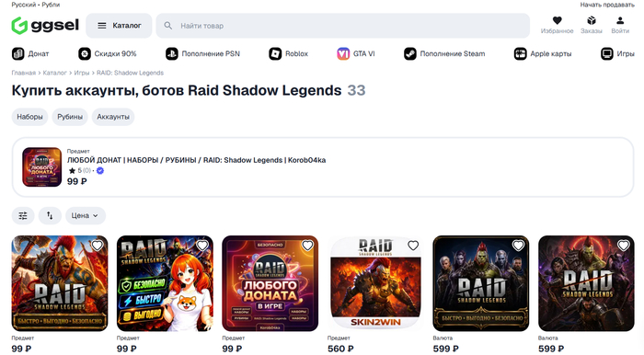
Task: Toggle favorite heart on SKIN2WIN product
Action: (413, 246)
